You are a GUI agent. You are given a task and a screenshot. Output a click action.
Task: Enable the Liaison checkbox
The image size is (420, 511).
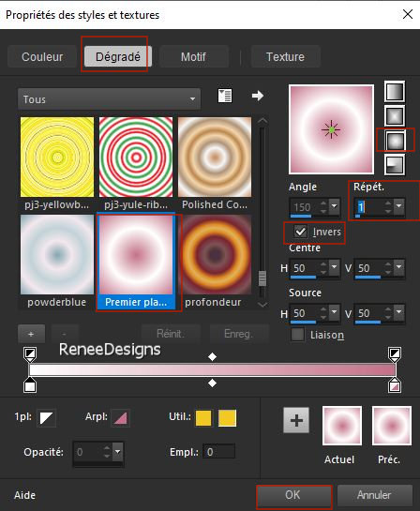[297, 335]
